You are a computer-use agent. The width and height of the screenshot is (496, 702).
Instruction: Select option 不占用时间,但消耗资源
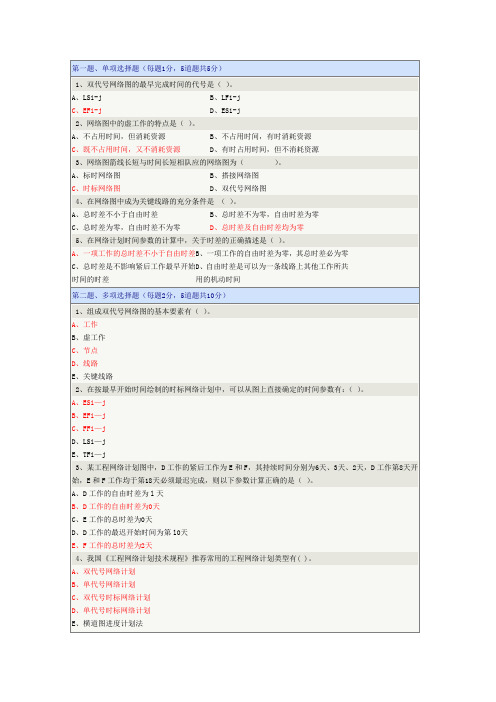(x=119, y=136)
